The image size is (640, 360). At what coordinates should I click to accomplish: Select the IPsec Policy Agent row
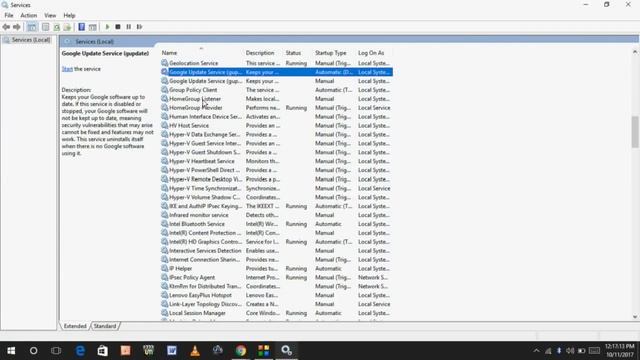(x=276, y=278)
